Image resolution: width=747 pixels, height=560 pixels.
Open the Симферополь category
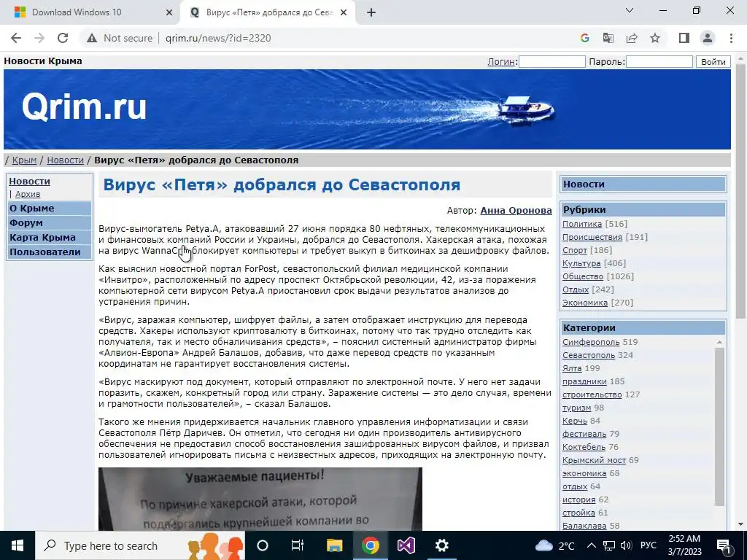[x=591, y=342]
